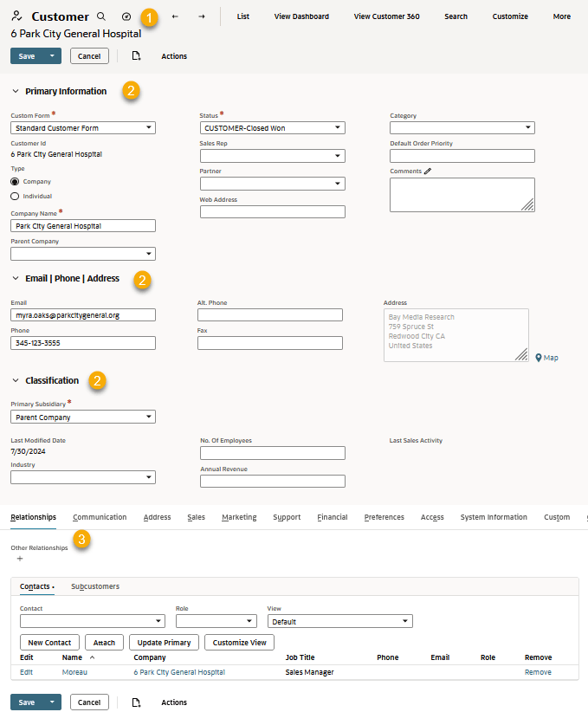Collapse the Email | Phone | Address section
Viewport: 588px width, 712px height.
point(16,278)
